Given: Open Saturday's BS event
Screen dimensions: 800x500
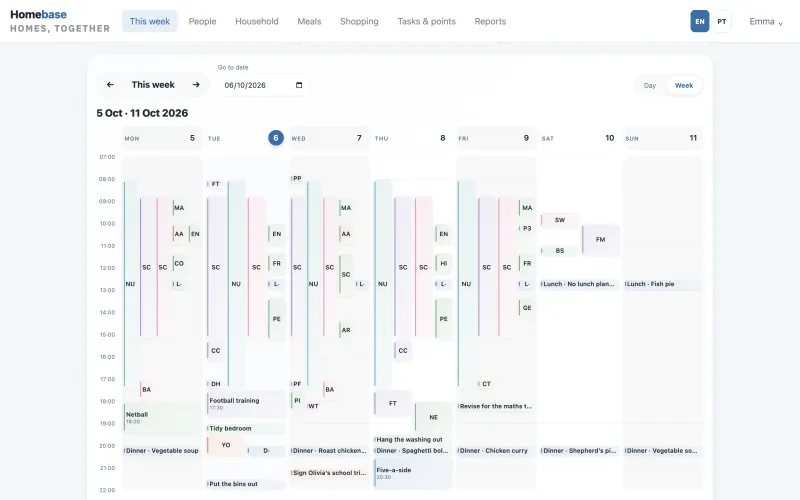Looking at the screenshot, I should [560, 251].
